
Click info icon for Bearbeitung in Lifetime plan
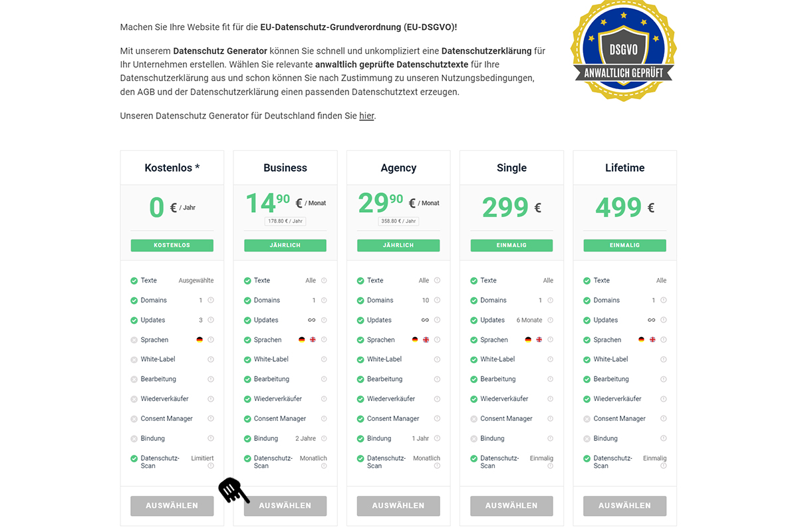[663, 379]
